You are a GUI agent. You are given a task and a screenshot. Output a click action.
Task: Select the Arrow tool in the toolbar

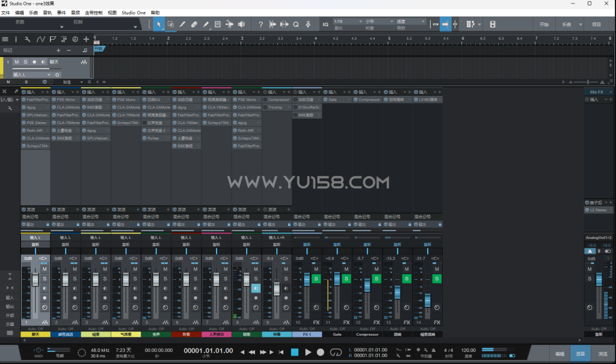159,24
